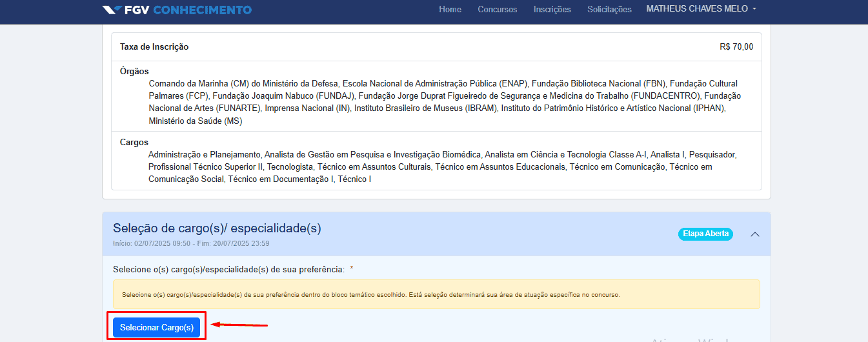
Task: Open the Inscrições menu item
Action: pos(552,9)
